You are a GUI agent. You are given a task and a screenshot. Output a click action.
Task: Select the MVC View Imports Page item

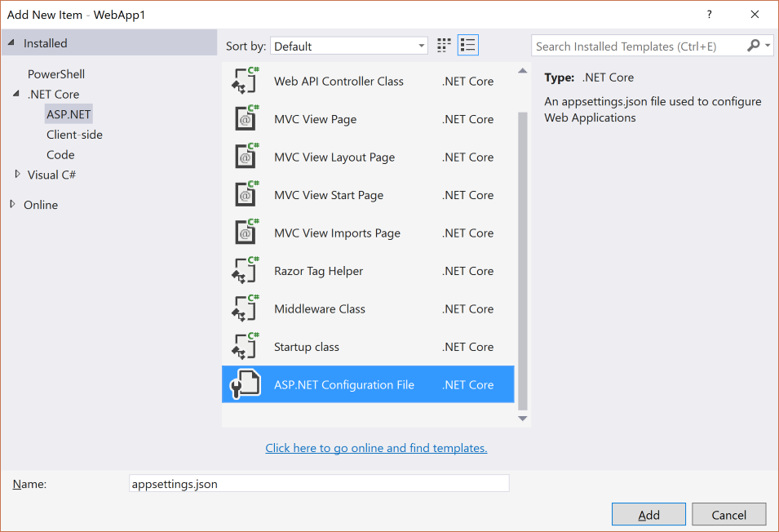point(368,233)
